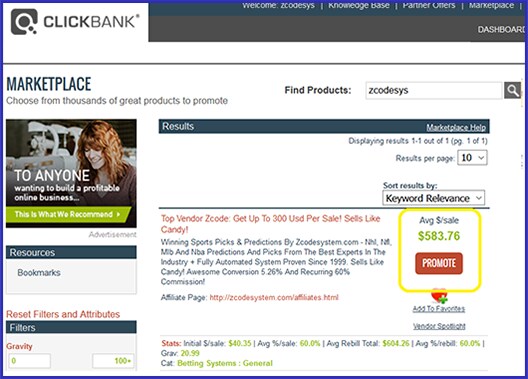
Task: Click the This Is What We Recommend banner
Action: tap(67, 214)
